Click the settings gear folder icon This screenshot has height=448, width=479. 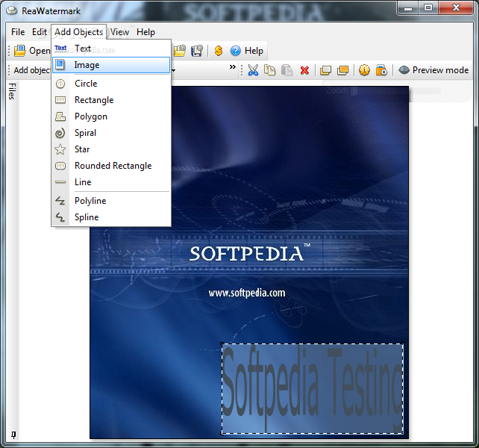click(x=381, y=70)
